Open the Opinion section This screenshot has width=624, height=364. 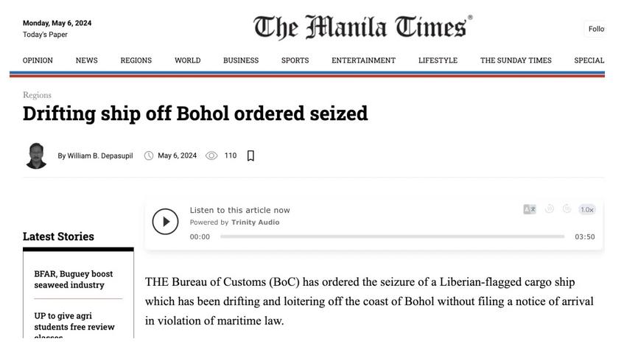[x=38, y=60]
